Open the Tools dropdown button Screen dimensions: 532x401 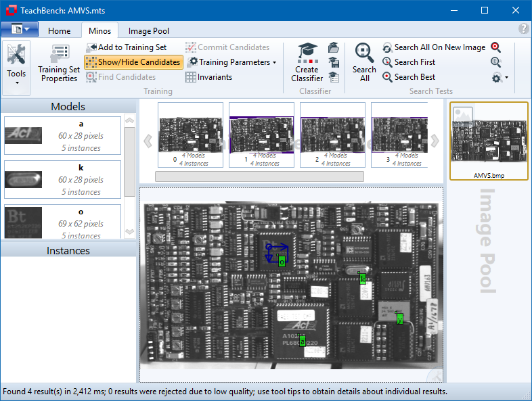(16, 68)
